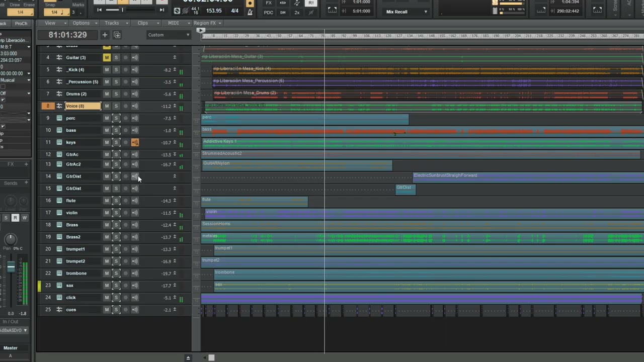
Task: Click the instrument track icon for perc
Action: (x=59, y=118)
